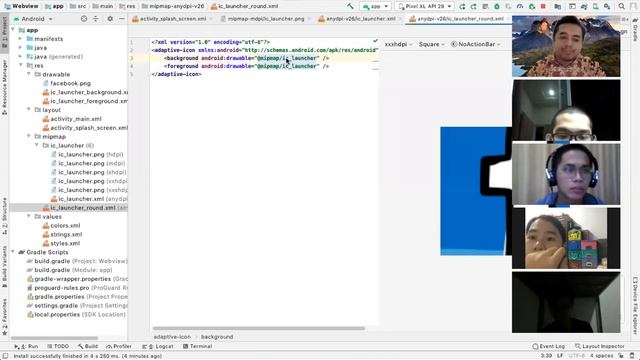This screenshot has width=640, height=360.
Task: Open the app run configuration dropdown
Action: coord(375,7)
